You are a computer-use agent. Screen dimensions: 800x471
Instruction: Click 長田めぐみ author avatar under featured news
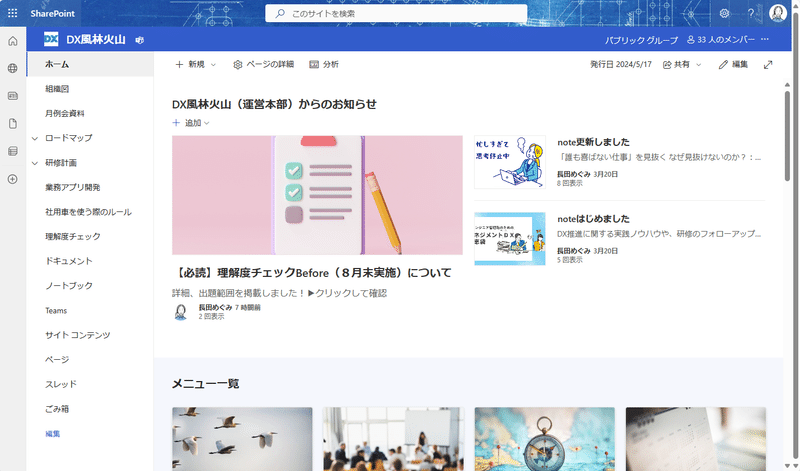point(181,312)
